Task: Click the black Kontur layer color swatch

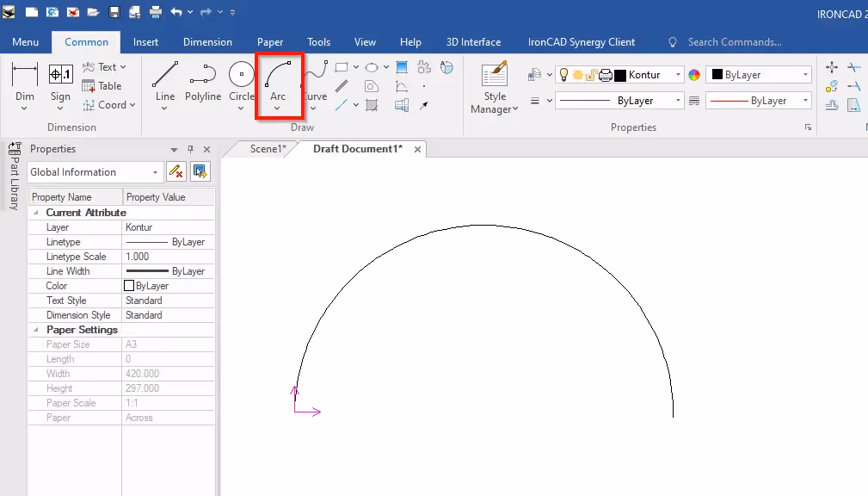Action: (620, 76)
